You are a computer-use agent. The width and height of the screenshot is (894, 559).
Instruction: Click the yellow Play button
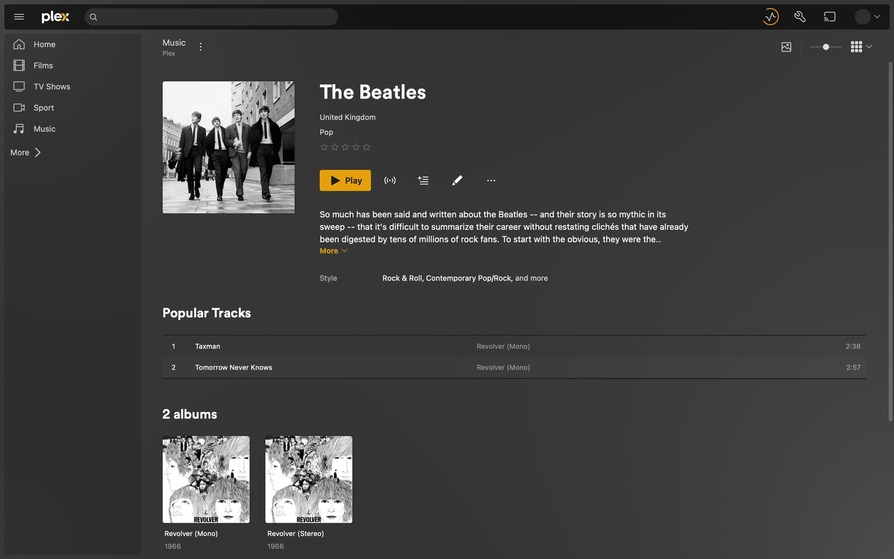click(345, 180)
